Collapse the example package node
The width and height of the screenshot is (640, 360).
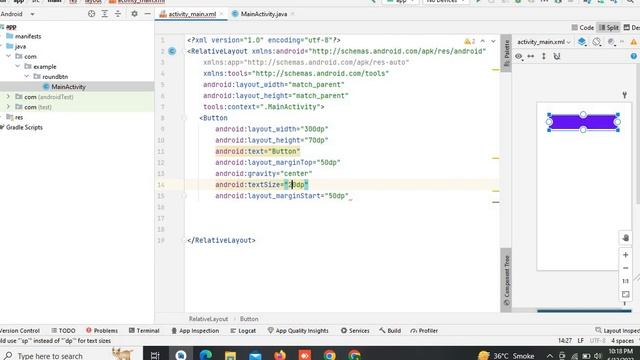tap(18, 66)
